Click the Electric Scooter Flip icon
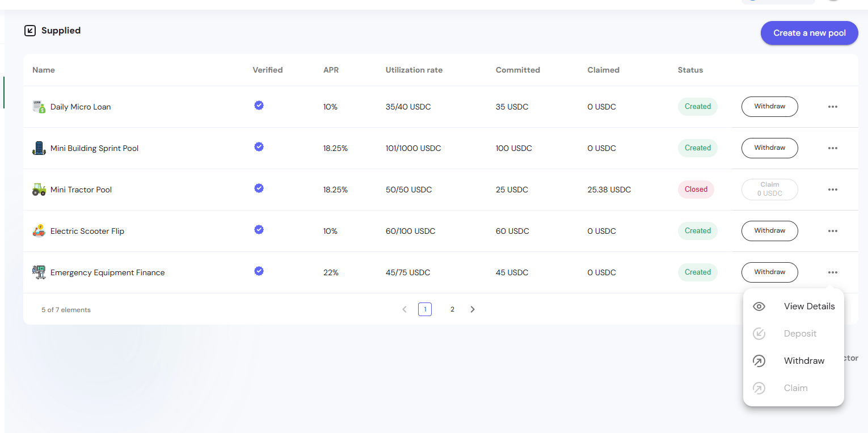This screenshot has height=433, width=868. tap(39, 231)
